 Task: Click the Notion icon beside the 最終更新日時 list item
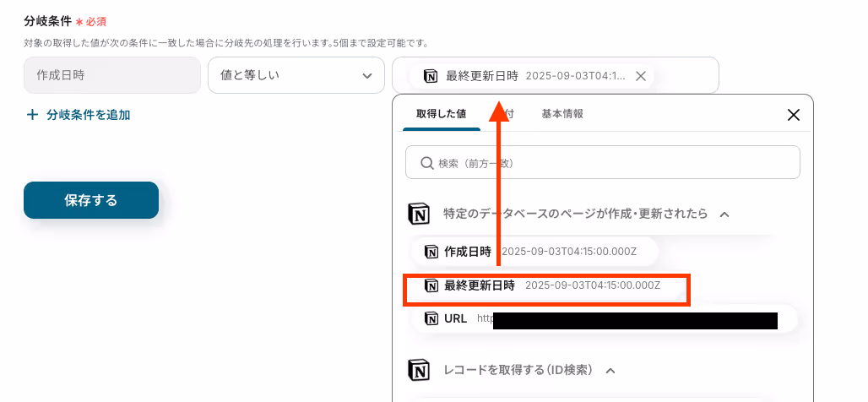coord(431,285)
